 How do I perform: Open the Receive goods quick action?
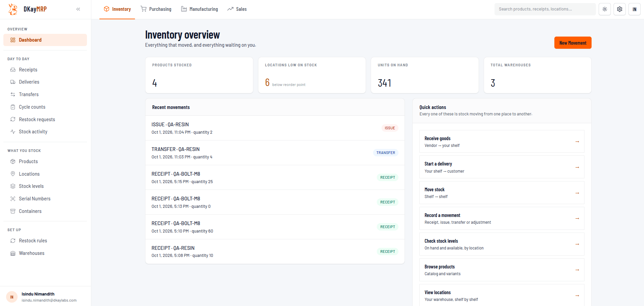(x=502, y=141)
